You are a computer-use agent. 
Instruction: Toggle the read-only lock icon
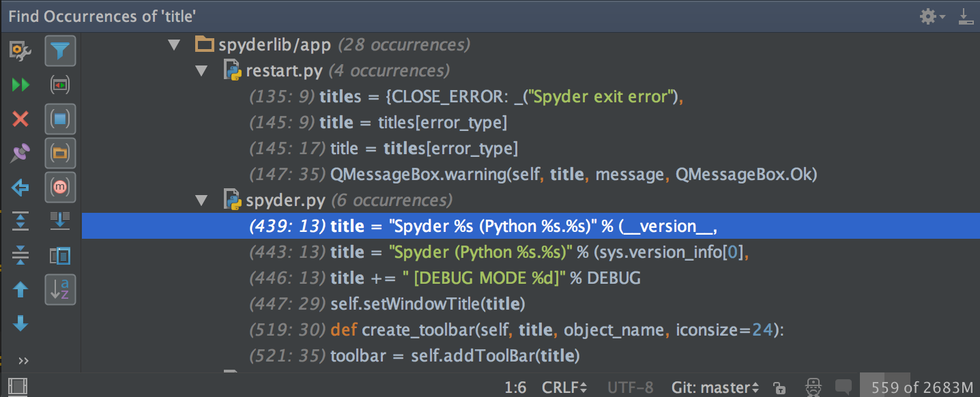pos(779,387)
